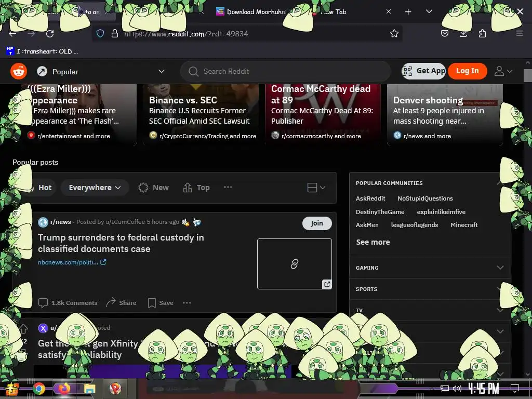The image size is (532, 399).
Task: Open the transheart bookmark in bookmarks bar
Action: point(43,51)
